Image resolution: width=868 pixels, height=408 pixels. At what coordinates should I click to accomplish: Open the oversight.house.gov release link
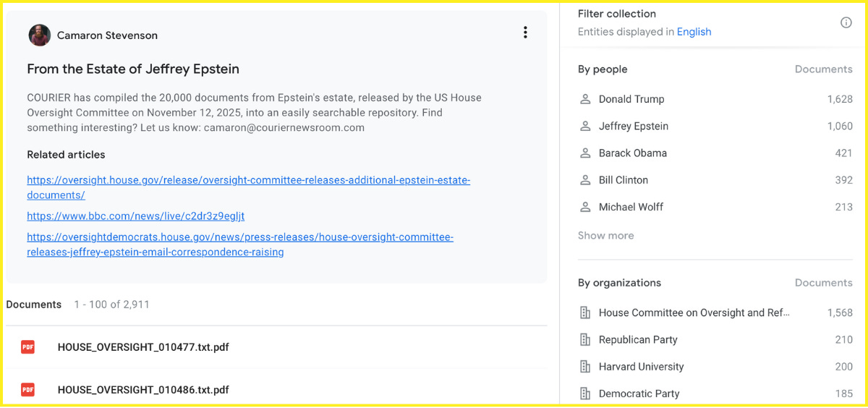click(x=248, y=187)
